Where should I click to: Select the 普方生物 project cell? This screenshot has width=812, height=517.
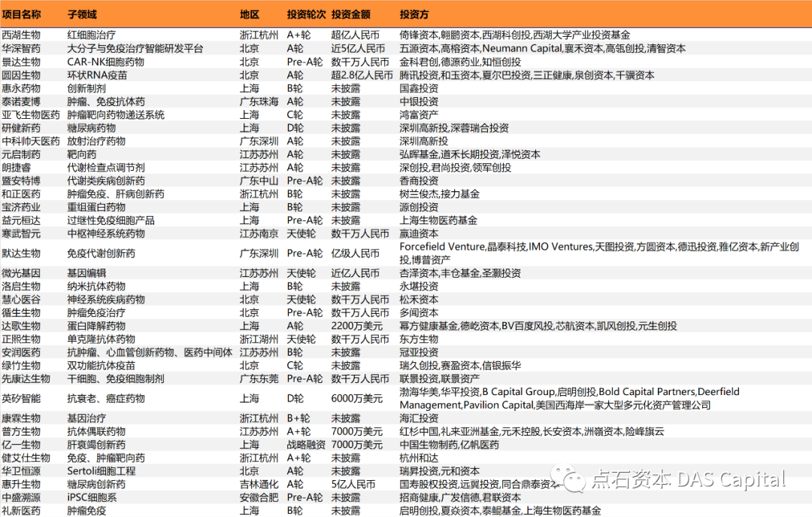(x=21, y=431)
